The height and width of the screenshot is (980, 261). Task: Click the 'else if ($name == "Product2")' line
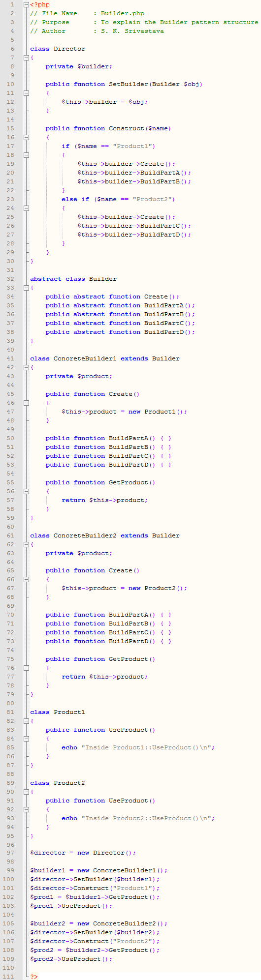click(118, 199)
